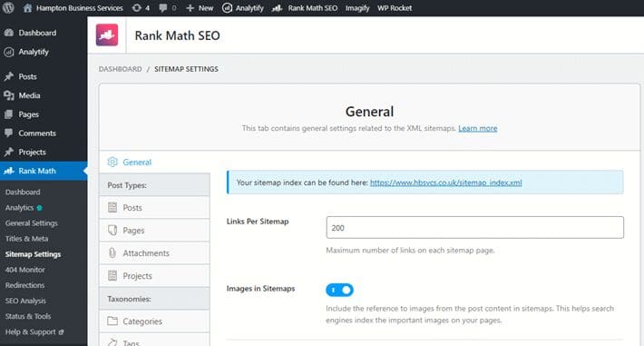Click the Projects pin icon in sidebar
This screenshot has width=644, height=346.
9,152
